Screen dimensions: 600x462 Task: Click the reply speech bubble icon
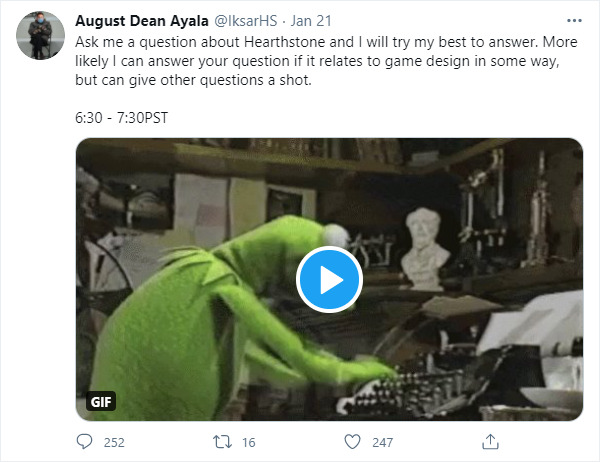tap(84, 441)
